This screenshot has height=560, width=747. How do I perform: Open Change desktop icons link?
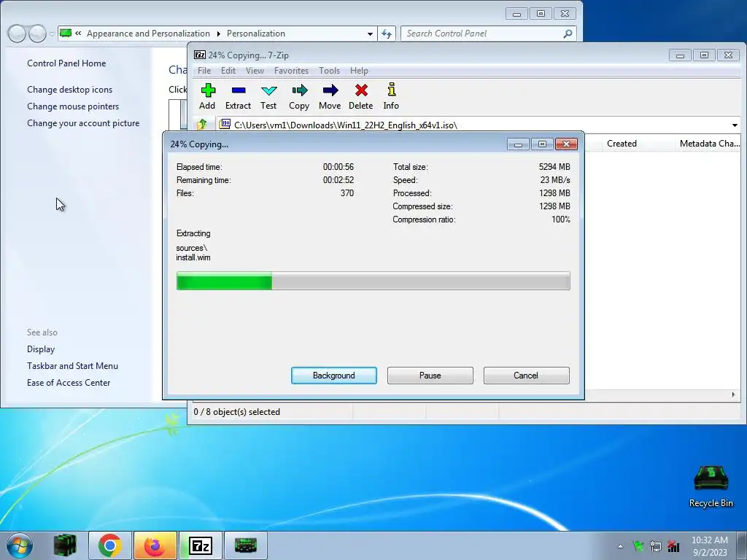click(x=69, y=90)
